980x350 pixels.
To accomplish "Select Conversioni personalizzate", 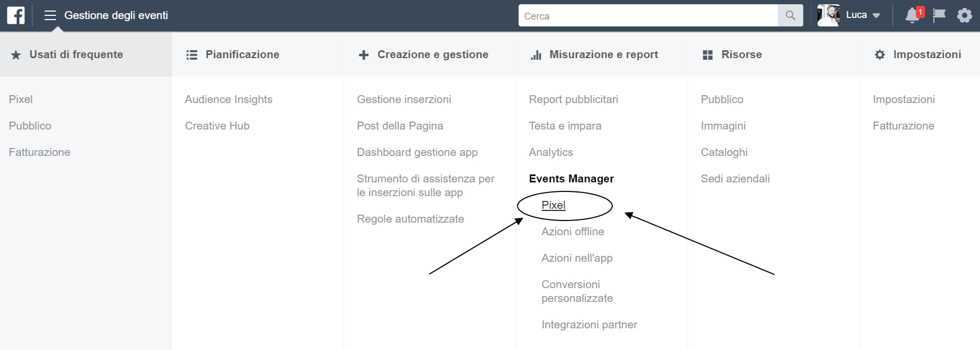I will click(x=577, y=291).
